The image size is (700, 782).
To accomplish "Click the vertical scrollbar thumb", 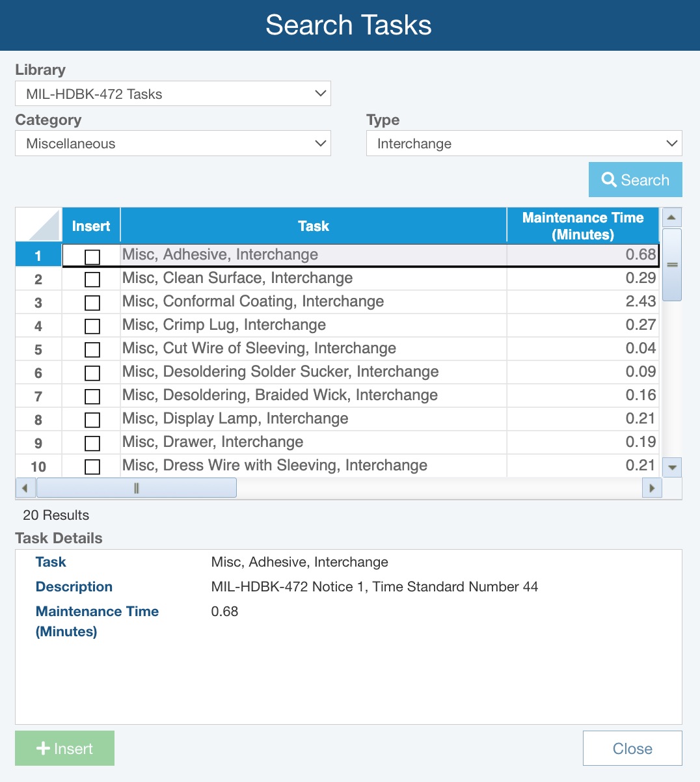I will [671, 265].
